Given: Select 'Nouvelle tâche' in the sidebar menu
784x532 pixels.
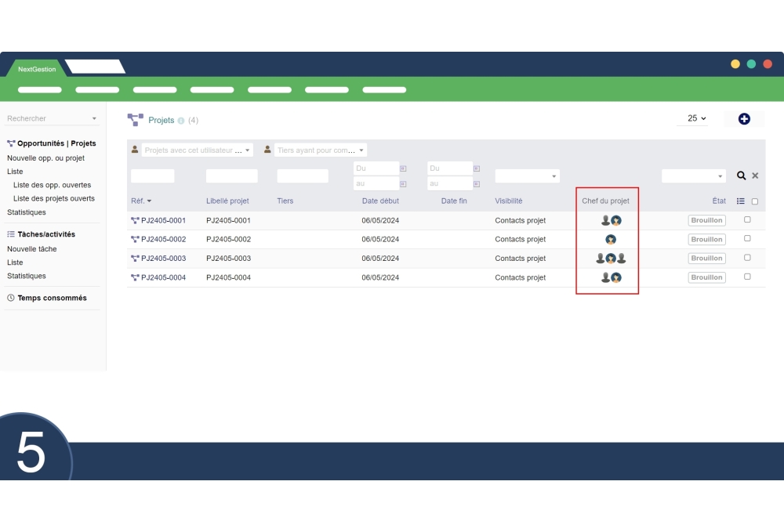Looking at the screenshot, I should (x=32, y=249).
